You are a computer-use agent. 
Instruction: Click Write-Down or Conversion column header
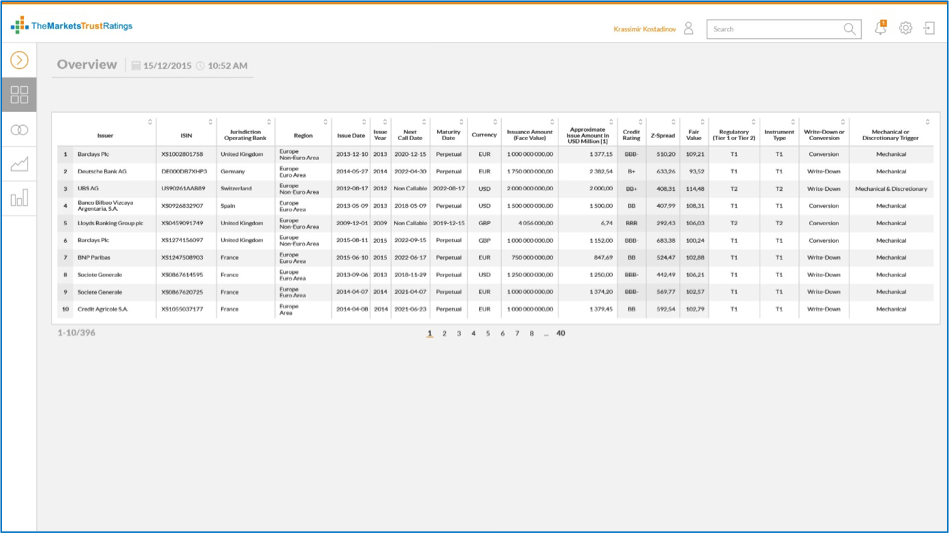[824, 135]
